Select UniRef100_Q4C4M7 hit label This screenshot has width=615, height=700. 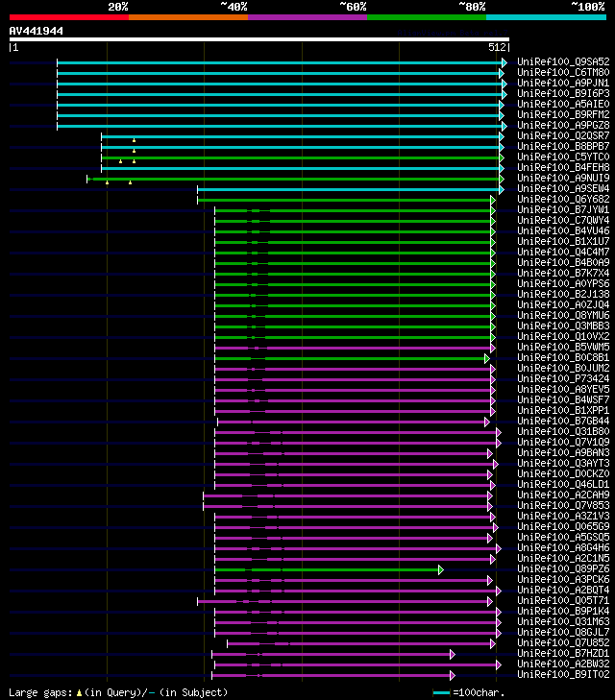563,252
